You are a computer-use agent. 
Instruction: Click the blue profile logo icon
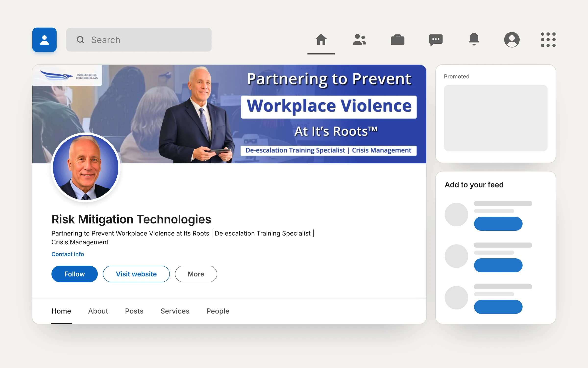pos(44,40)
